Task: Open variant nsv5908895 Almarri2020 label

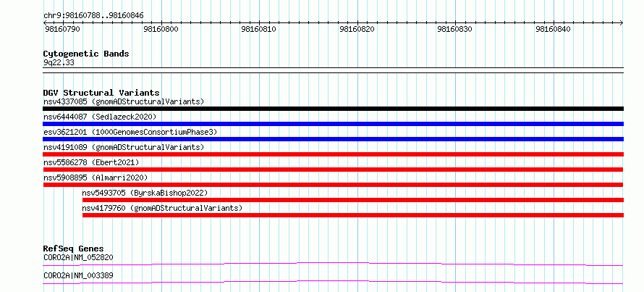Action: coord(96,178)
